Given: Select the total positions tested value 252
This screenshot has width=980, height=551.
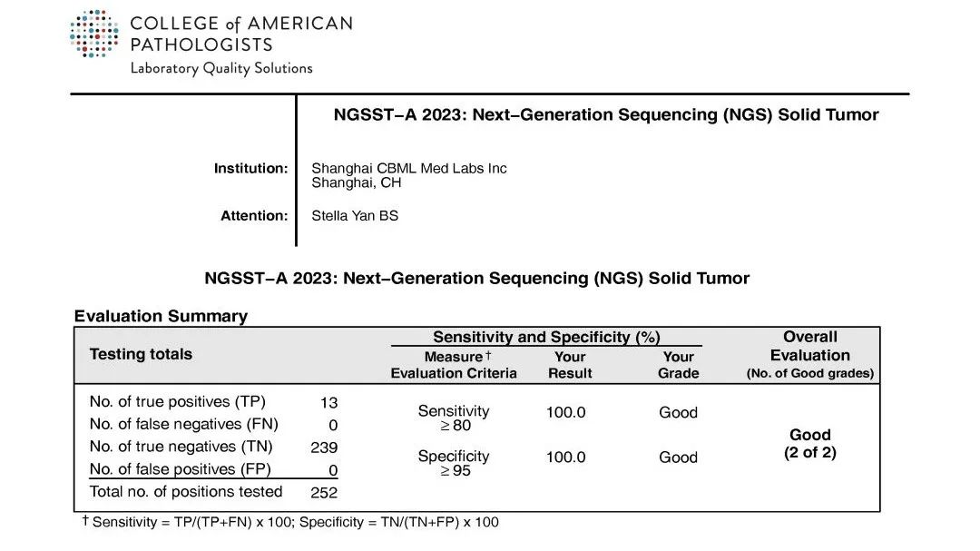Looking at the screenshot, I should (x=323, y=493).
